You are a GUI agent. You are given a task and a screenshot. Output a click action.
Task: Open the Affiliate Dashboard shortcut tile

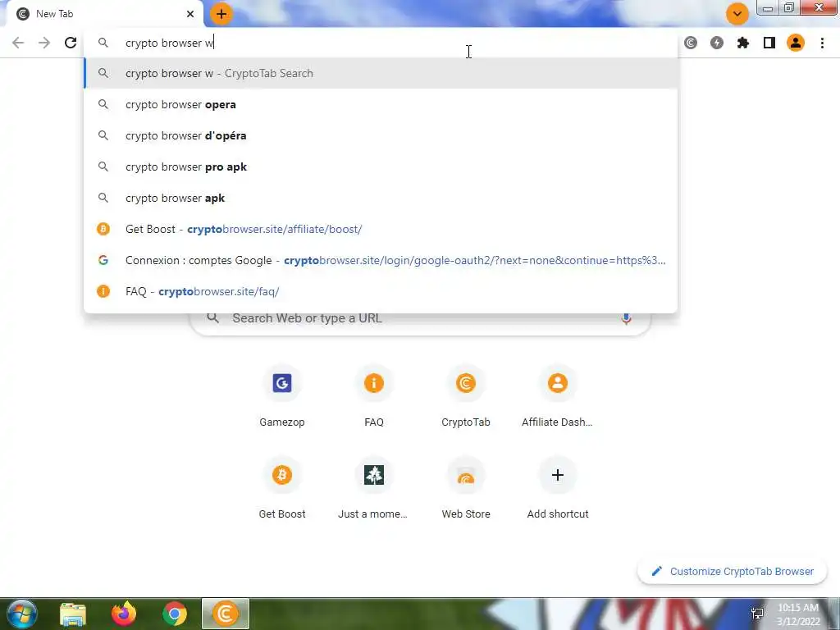click(557, 397)
